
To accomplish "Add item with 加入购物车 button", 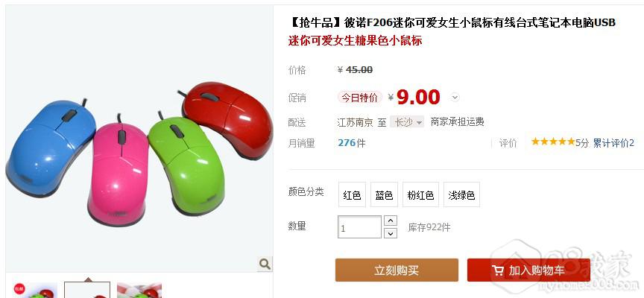I will [528, 270].
